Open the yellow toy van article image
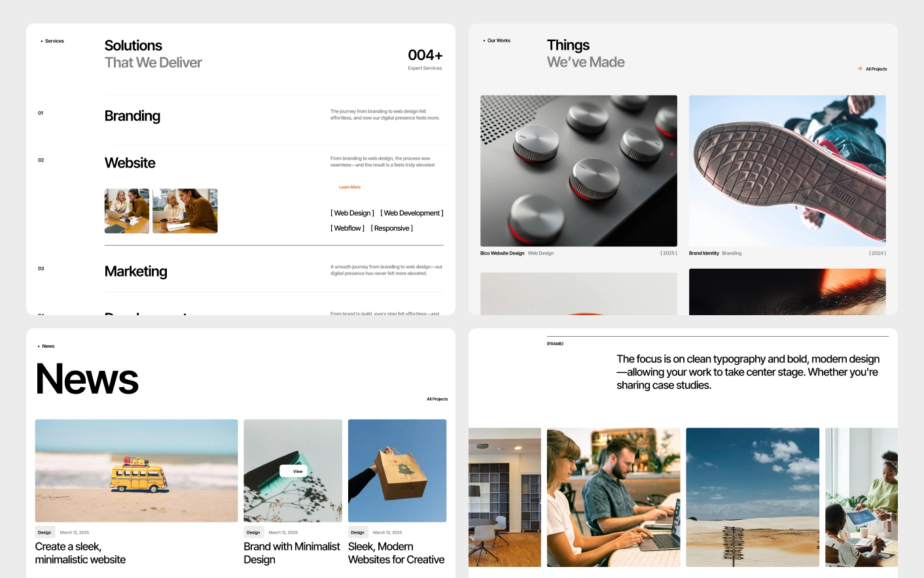Screen dimensions: 924x578 point(136,470)
